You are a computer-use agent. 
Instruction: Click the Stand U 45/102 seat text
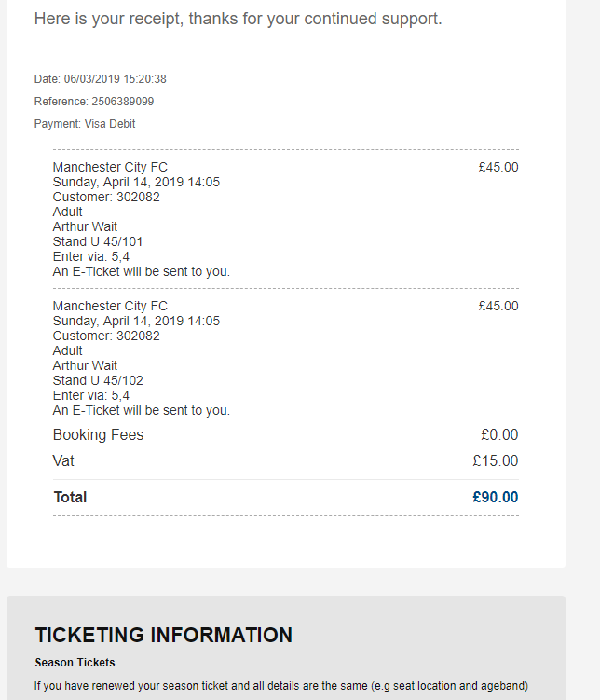click(x=98, y=381)
